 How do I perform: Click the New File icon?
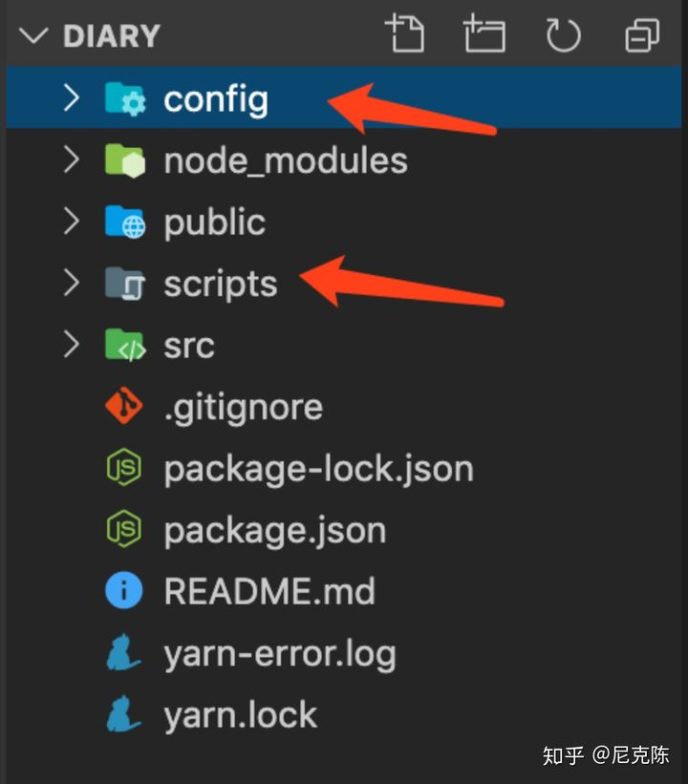click(404, 33)
